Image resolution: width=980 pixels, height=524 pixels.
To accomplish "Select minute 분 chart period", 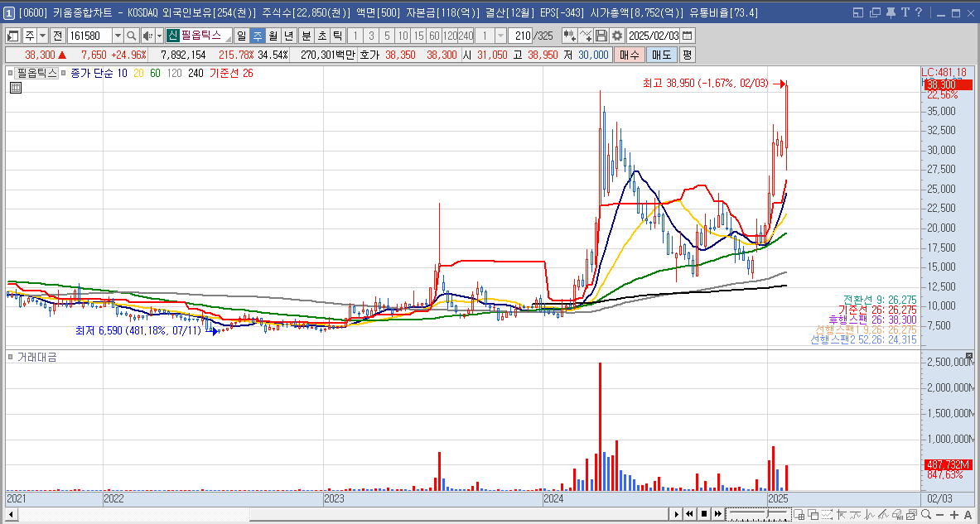I will pos(306,36).
